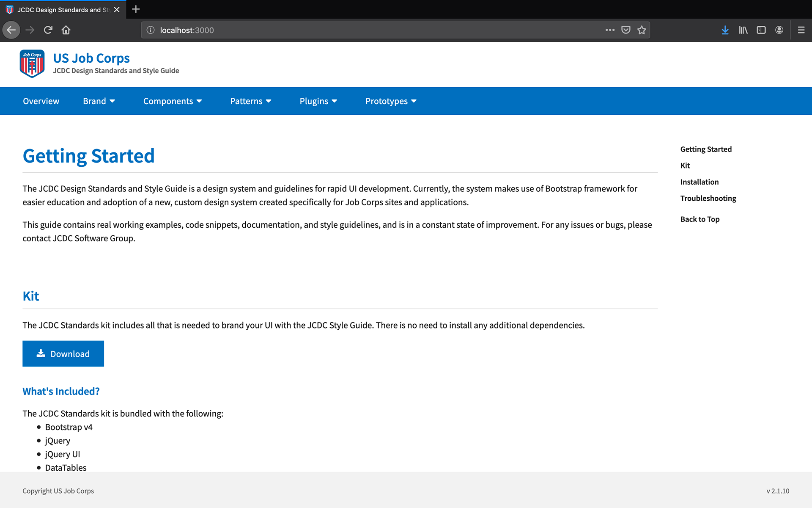Jump to Kit section in side nav
Screen dimensions: 812x508
685,166
